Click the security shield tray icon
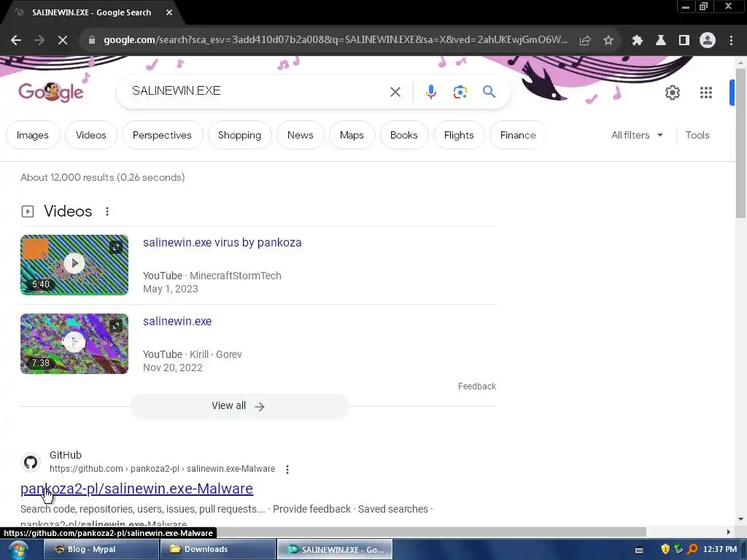747x560 pixels. 665,549
